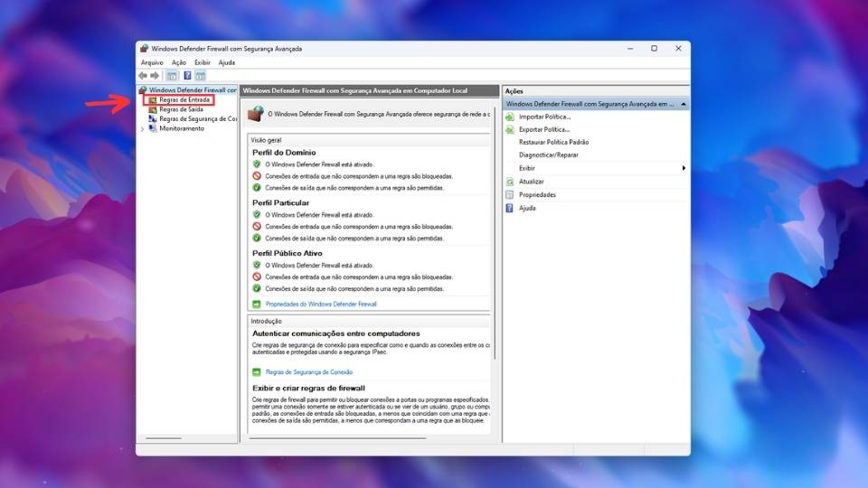Screen dimensions: 868x488
Task: Click the app icon in the title bar
Action: (144, 49)
